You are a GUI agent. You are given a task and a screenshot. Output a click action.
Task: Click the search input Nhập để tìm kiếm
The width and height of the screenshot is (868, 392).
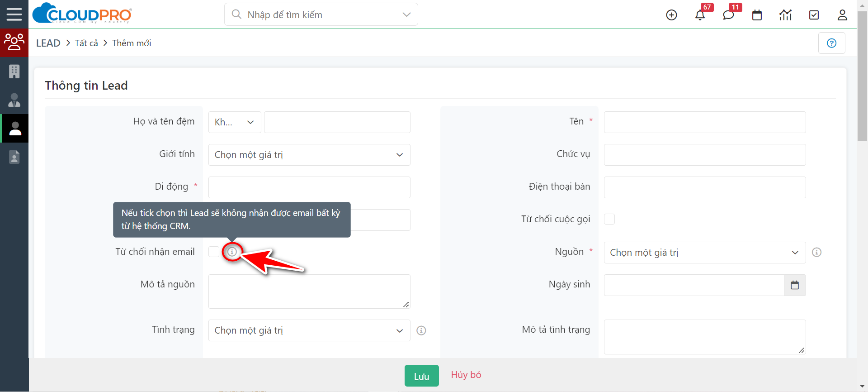click(321, 14)
